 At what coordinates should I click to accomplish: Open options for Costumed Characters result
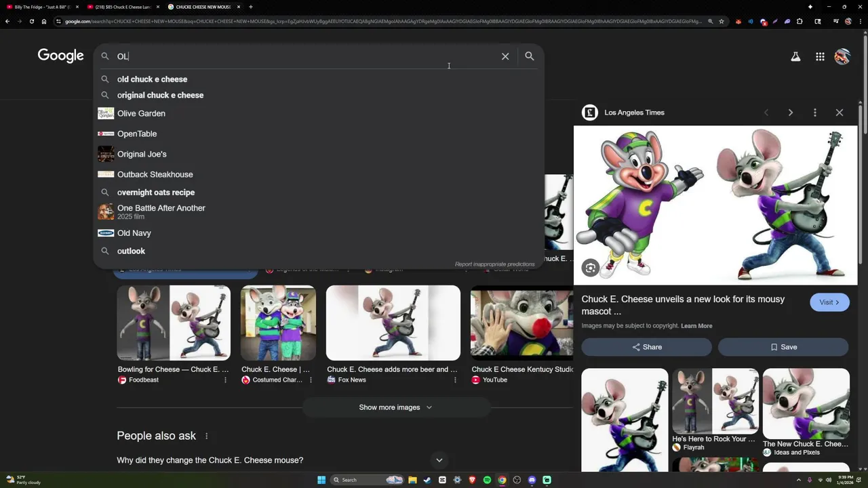311,380
